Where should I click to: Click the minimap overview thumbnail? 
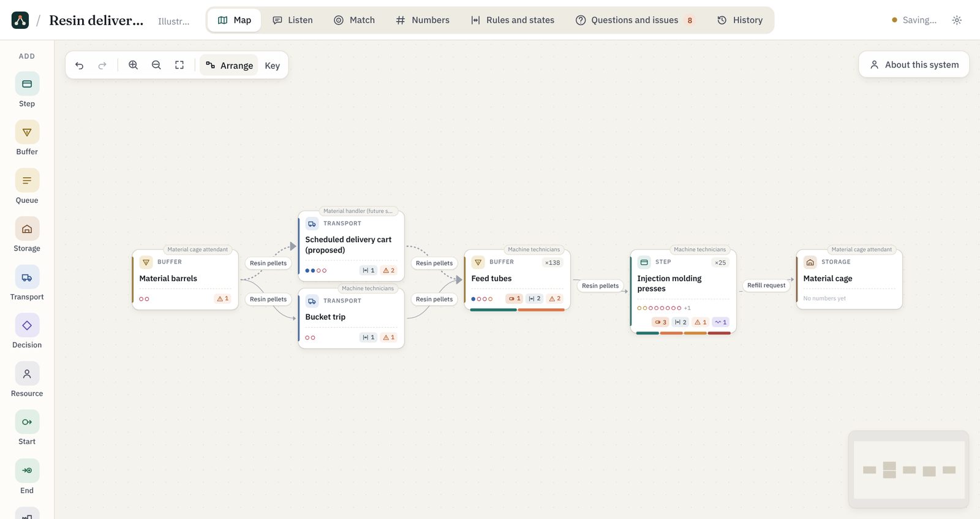point(909,469)
